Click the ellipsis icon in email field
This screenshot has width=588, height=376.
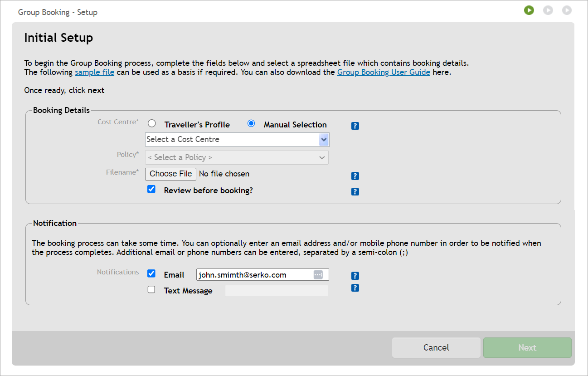tap(318, 274)
